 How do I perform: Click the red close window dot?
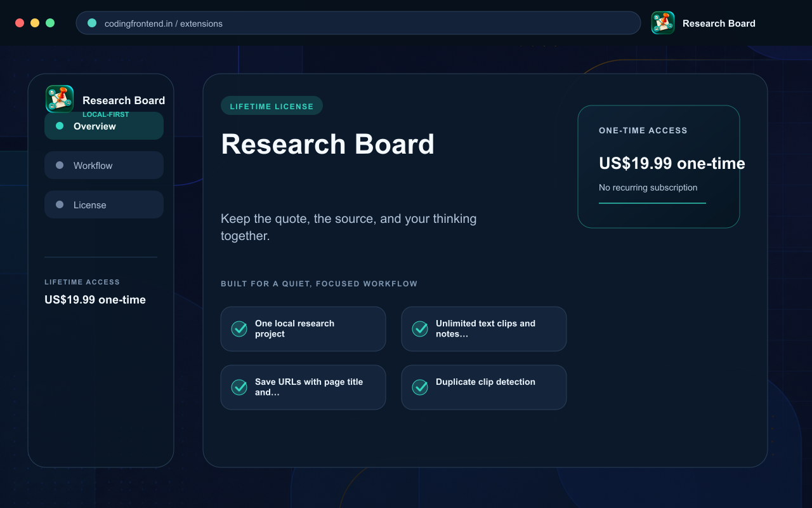click(20, 23)
